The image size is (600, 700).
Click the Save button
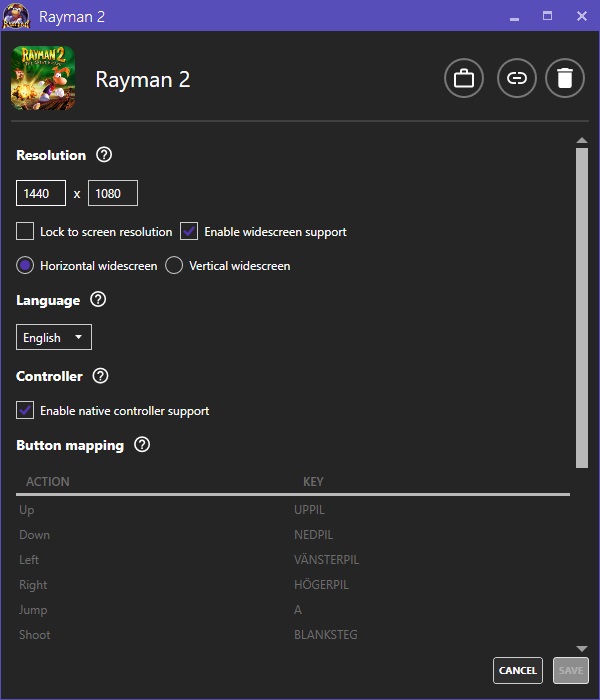pyautogui.click(x=571, y=671)
